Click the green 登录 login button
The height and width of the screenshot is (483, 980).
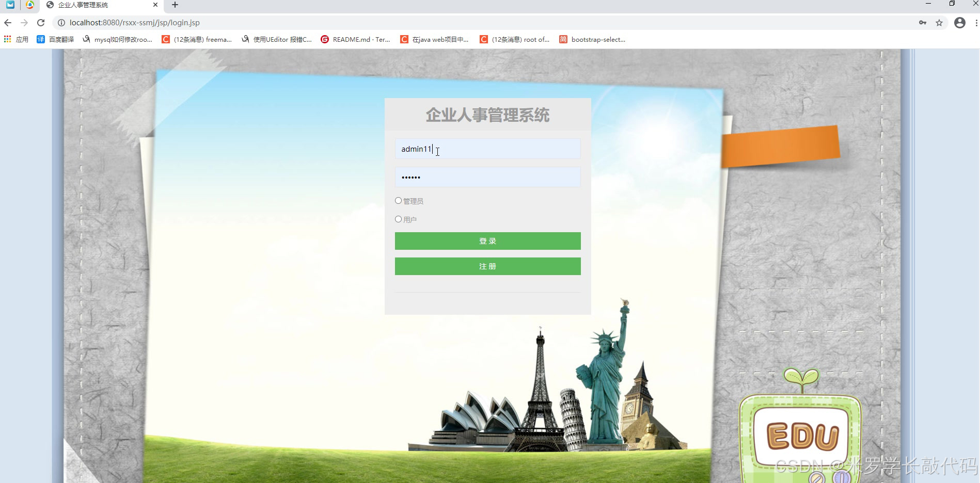click(x=487, y=240)
